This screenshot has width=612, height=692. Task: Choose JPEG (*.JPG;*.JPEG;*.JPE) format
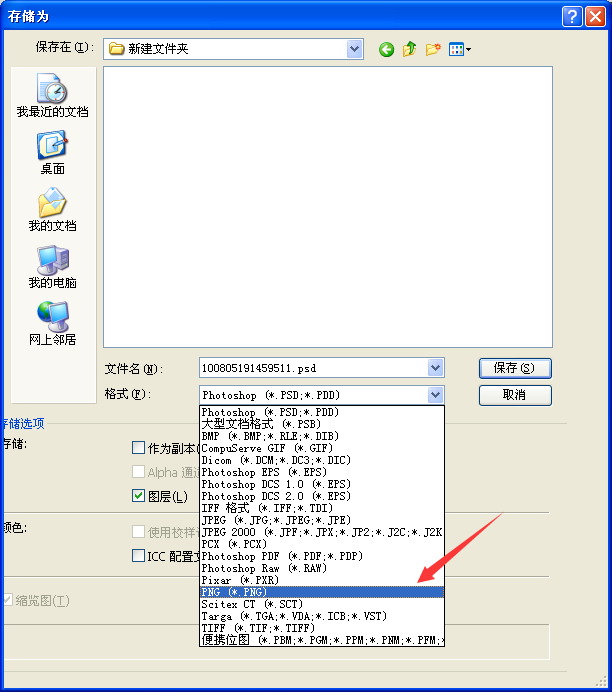pos(322,520)
